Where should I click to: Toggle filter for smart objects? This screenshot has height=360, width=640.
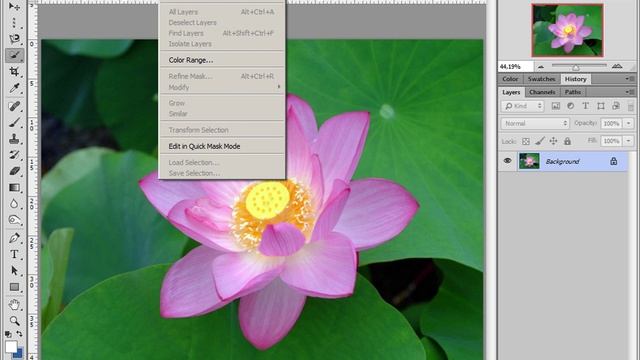[616, 106]
